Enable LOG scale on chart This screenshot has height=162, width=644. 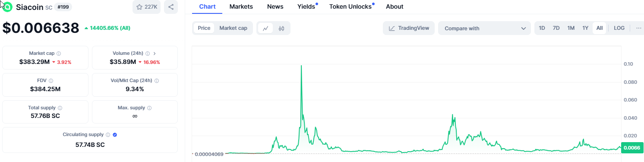(619, 28)
